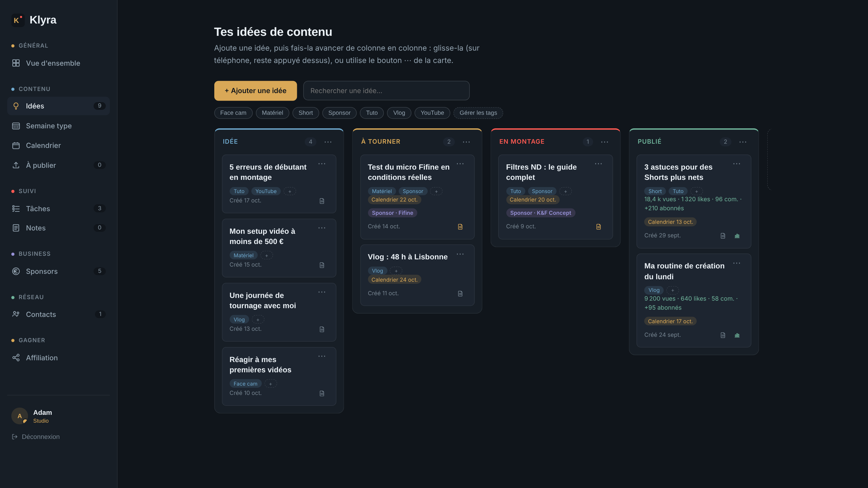Open Affiliation in sidebar
This screenshot has height=488, width=868.
(x=59, y=358)
